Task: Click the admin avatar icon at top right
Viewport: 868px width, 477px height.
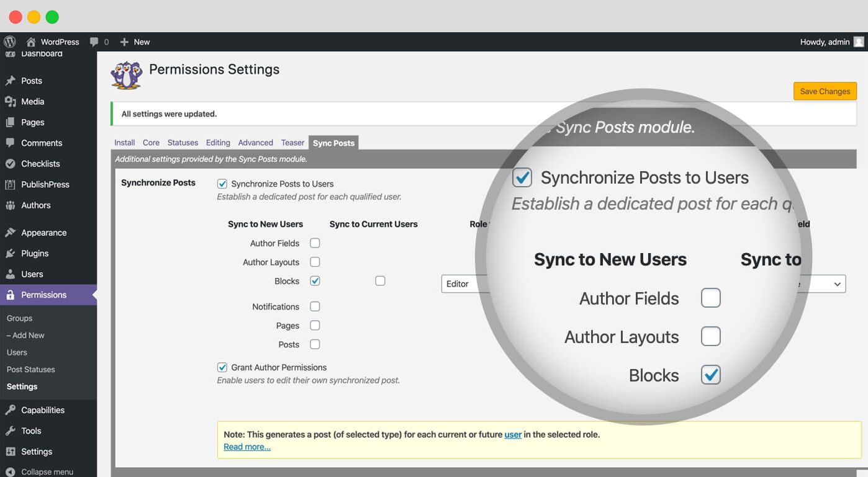Action: click(x=859, y=42)
